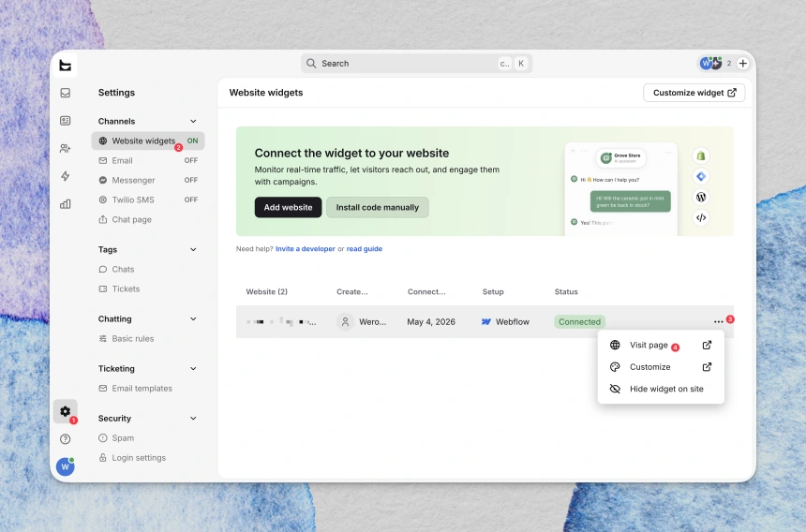Image resolution: width=806 pixels, height=532 pixels.
Task: Click the Customize widget button
Action: 694,93
